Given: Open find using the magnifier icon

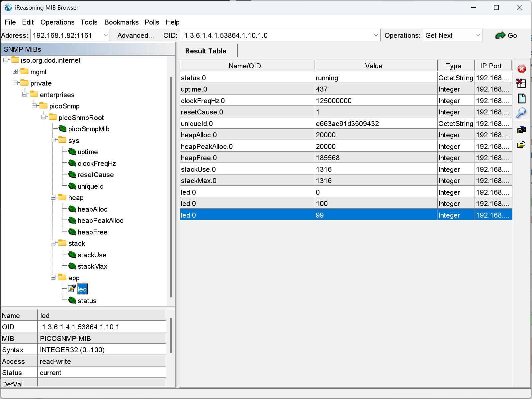Looking at the screenshot, I should pos(521,113).
